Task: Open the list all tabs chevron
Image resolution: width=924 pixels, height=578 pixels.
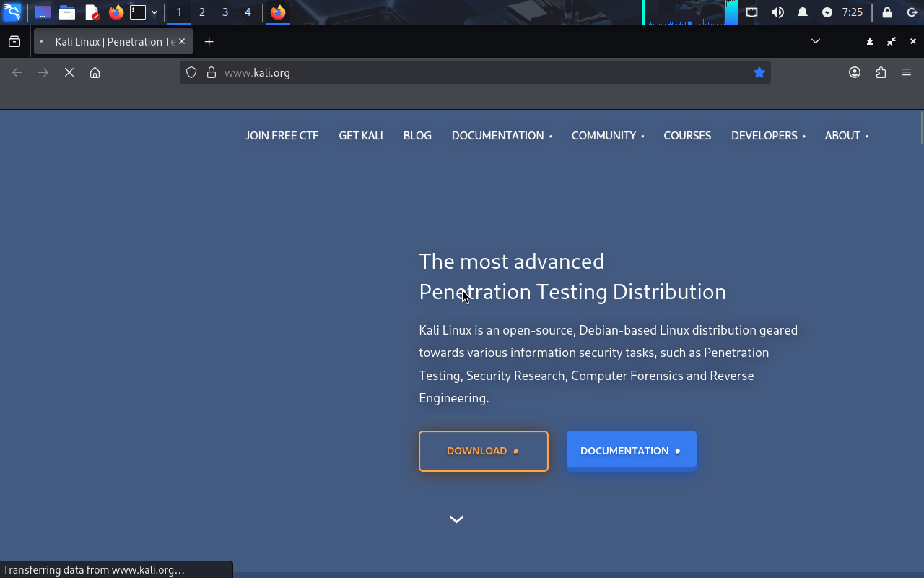Action: tap(816, 41)
